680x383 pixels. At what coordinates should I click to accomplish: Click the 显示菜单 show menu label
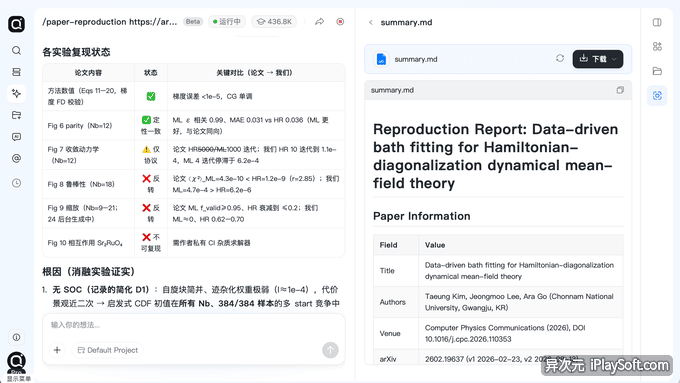[x=19, y=379]
